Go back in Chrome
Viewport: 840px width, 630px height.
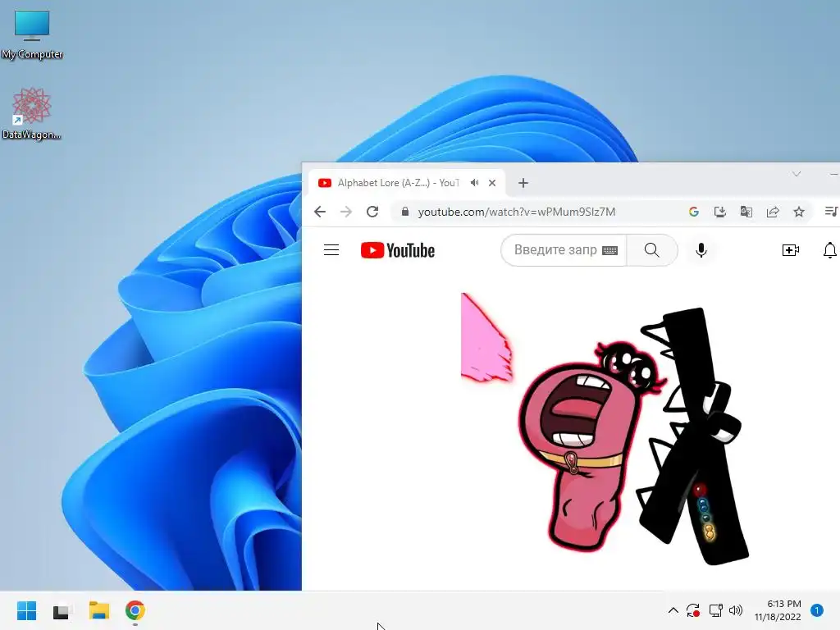pyautogui.click(x=320, y=212)
